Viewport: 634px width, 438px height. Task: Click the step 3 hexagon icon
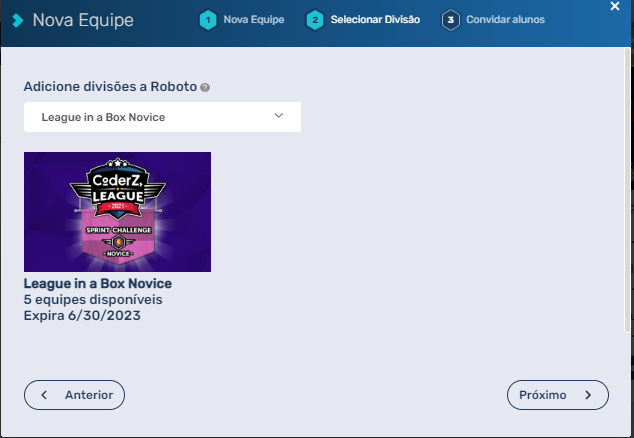point(450,19)
